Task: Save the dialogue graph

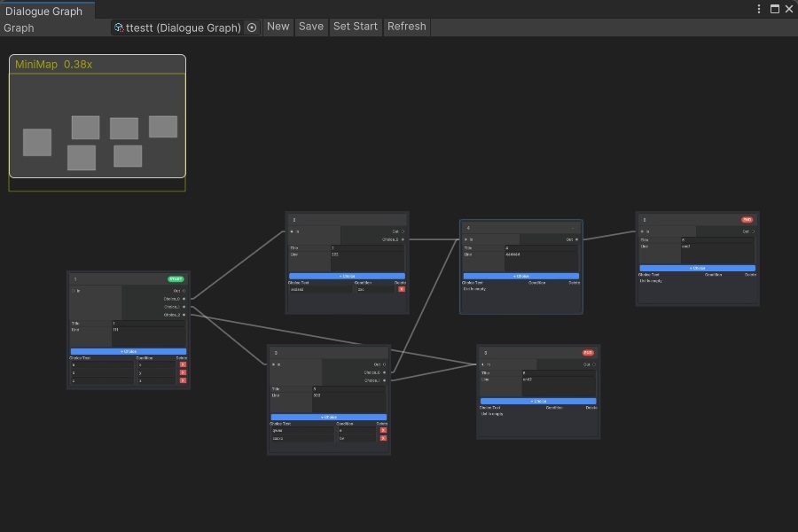Action: [x=310, y=27]
